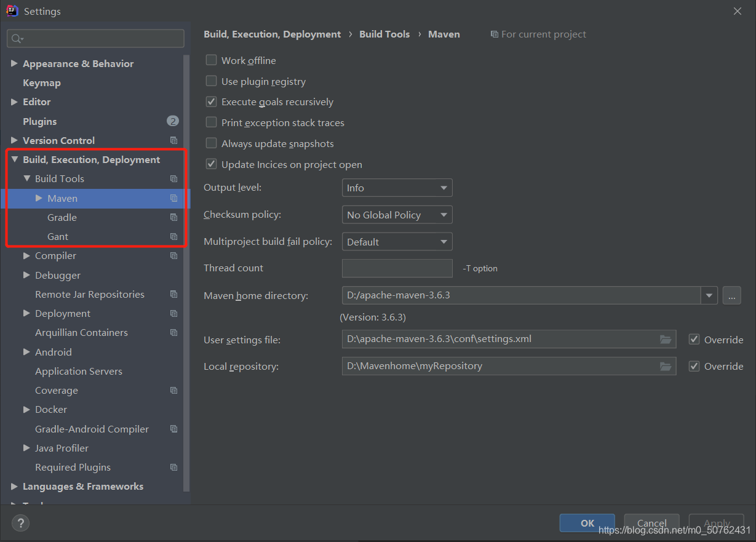The image size is (756, 542).
Task: Open folder browser for Local repository
Action: [x=665, y=366]
